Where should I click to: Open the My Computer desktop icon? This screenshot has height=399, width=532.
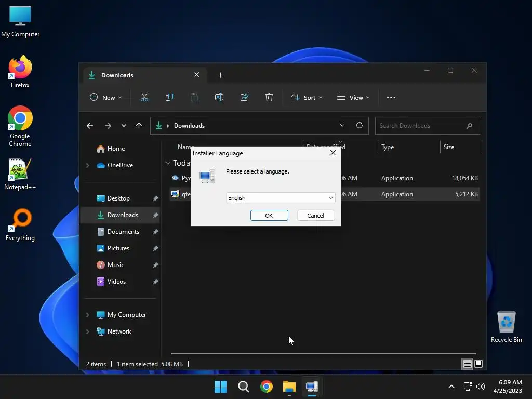pos(20,21)
